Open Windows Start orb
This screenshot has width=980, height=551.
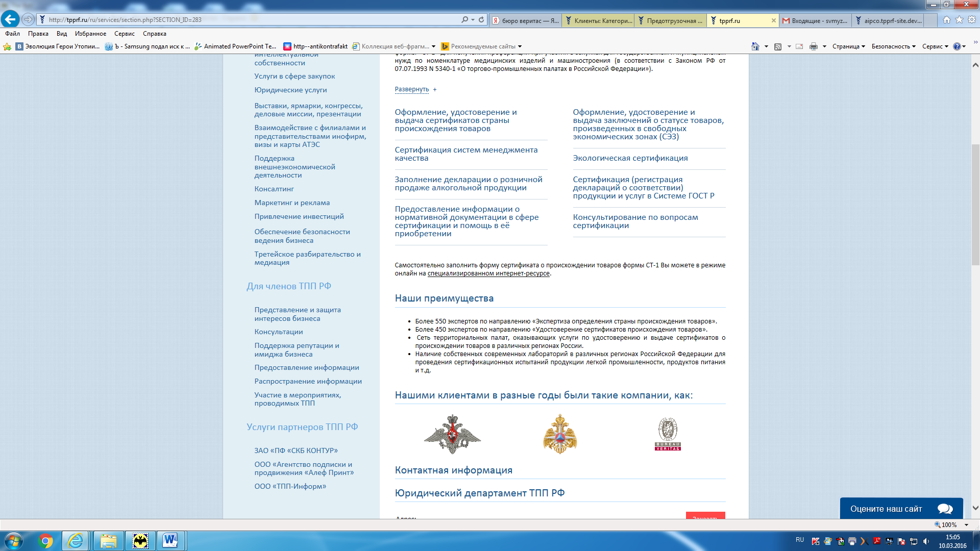[13, 541]
